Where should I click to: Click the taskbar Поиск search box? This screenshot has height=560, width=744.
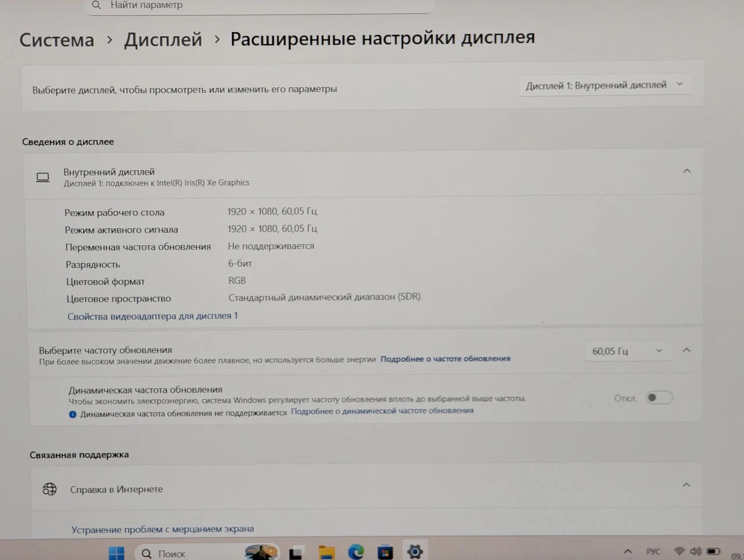[208, 553]
